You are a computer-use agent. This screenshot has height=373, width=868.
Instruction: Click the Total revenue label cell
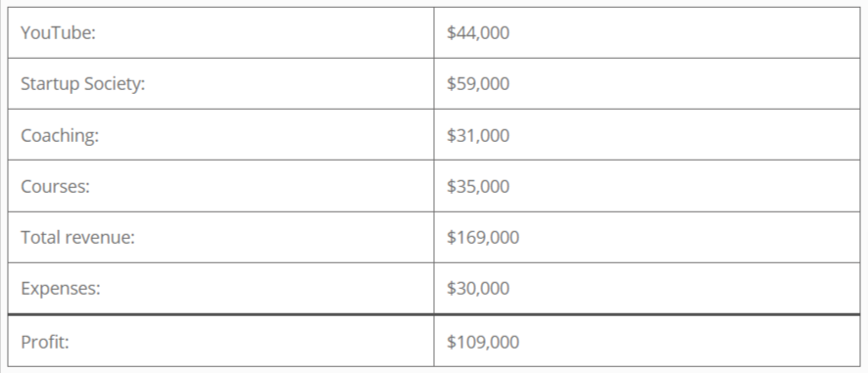pyautogui.click(x=220, y=237)
